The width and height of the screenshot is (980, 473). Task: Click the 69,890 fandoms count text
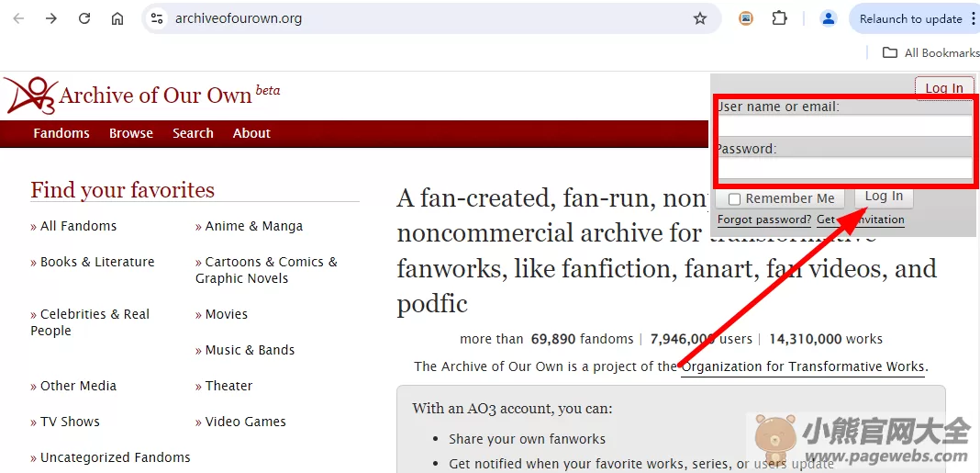click(582, 339)
